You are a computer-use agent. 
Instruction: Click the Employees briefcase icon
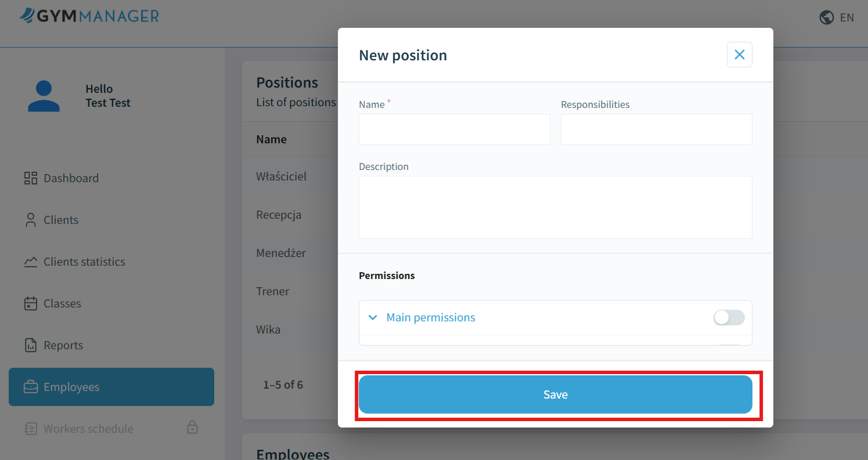tap(30, 387)
